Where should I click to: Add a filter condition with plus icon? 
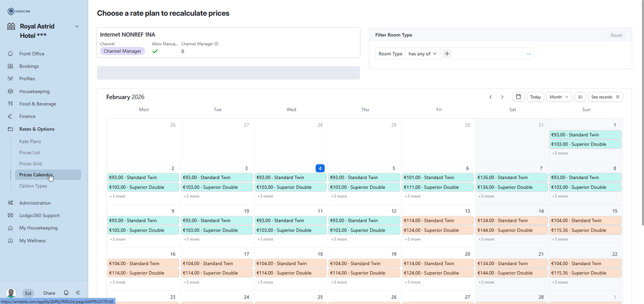pyautogui.click(x=447, y=54)
